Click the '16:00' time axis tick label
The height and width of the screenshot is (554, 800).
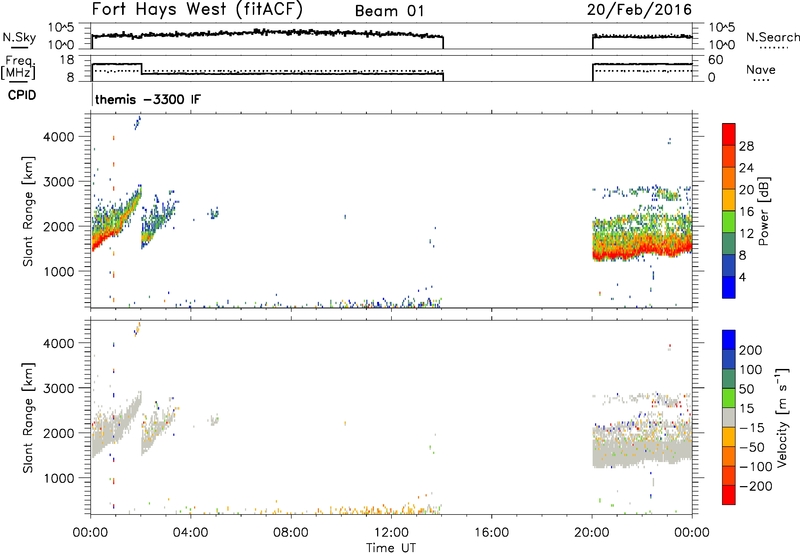coord(491,533)
